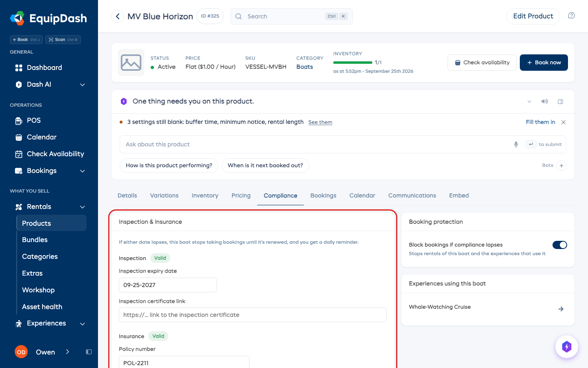588x368 pixels.
Task: Focus the Inspection expiry date field
Action: point(168,285)
